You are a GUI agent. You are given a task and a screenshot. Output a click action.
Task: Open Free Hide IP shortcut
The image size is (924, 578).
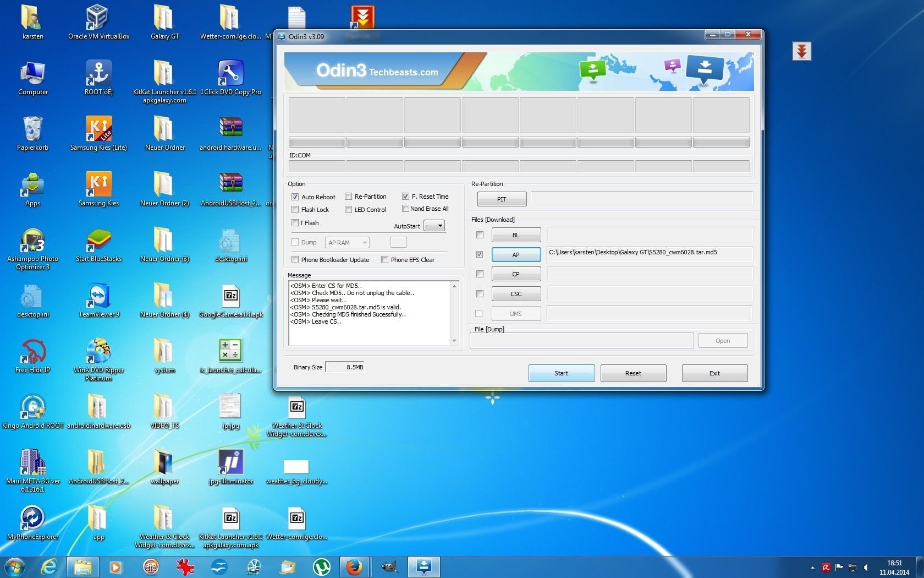coord(32,356)
